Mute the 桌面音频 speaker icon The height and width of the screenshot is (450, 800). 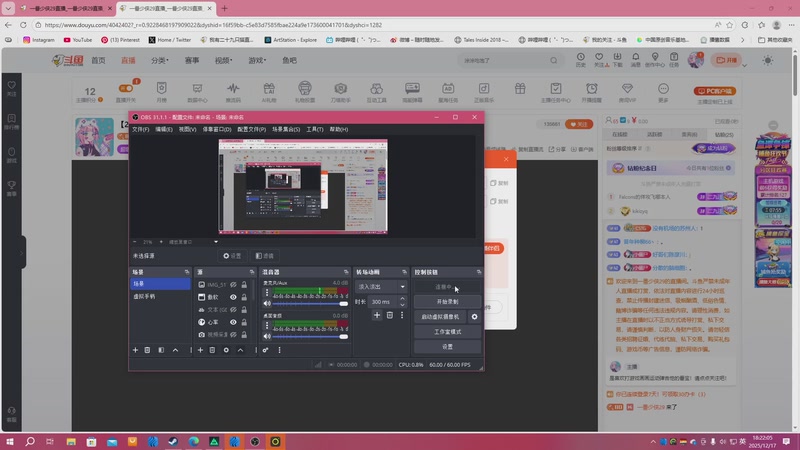pos(267,336)
